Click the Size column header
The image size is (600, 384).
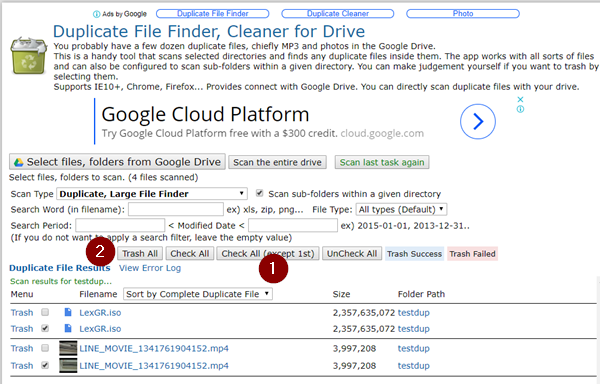click(341, 294)
